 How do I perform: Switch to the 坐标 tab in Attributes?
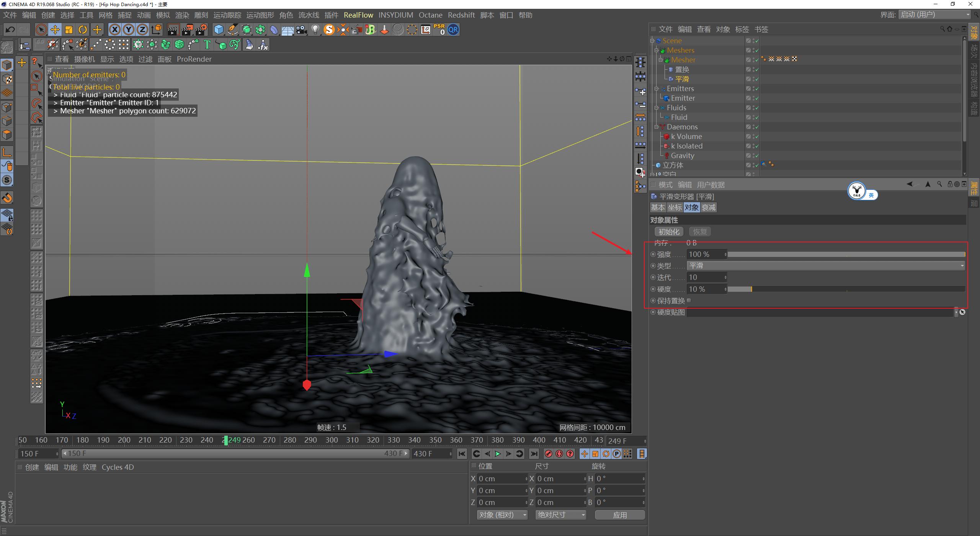click(675, 207)
